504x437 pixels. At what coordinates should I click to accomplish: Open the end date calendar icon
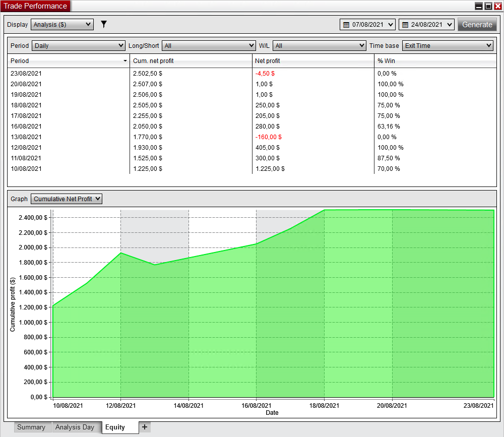pyautogui.click(x=405, y=25)
